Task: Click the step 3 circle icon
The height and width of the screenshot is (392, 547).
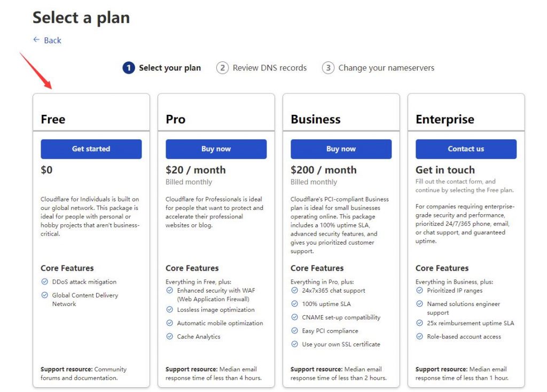Action: coord(329,68)
